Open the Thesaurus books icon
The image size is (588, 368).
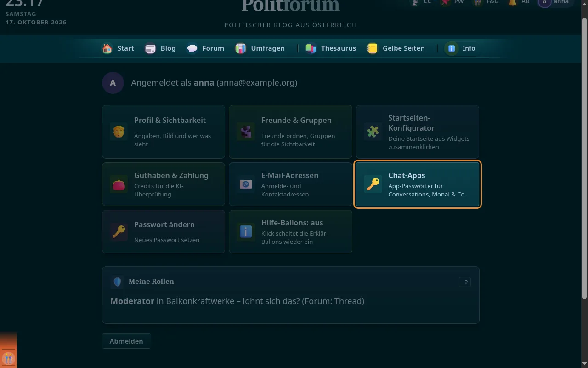311,48
